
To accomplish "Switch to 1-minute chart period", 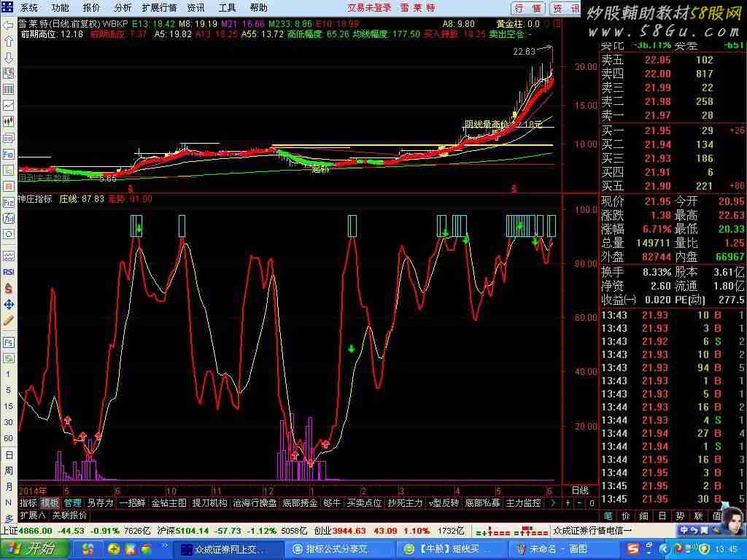I will [x=8, y=374].
